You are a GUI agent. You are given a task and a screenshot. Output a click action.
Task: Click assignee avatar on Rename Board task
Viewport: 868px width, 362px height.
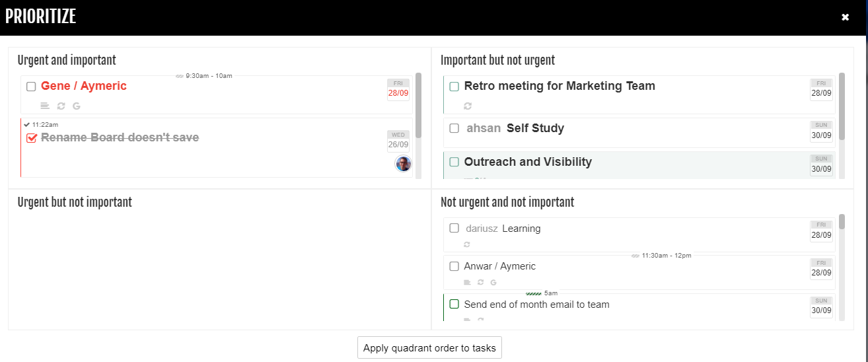tap(403, 164)
